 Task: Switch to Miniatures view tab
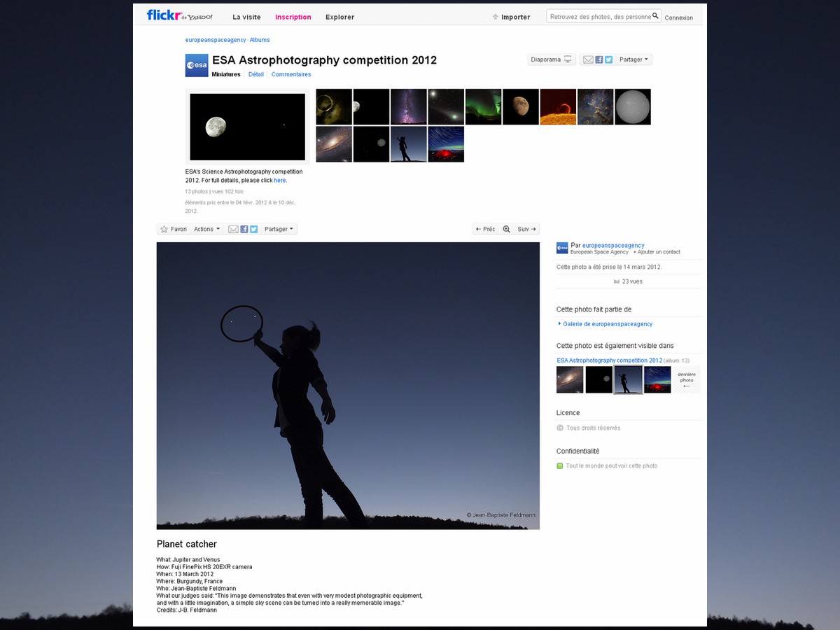[x=226, y=74]
